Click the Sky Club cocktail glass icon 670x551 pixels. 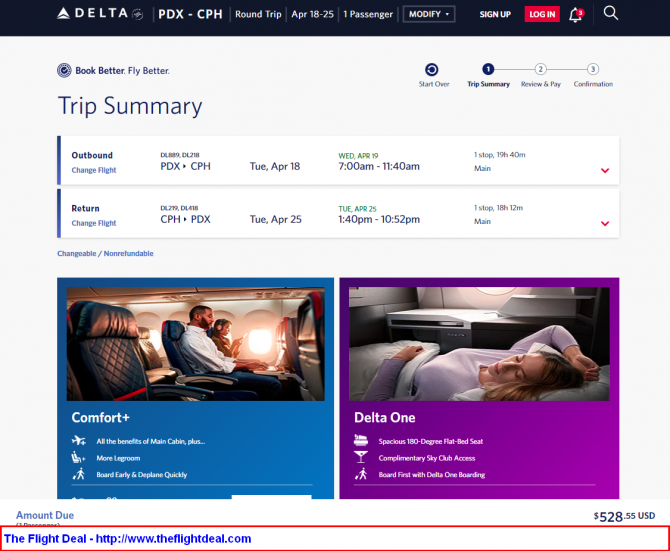[x=361, y=457]
